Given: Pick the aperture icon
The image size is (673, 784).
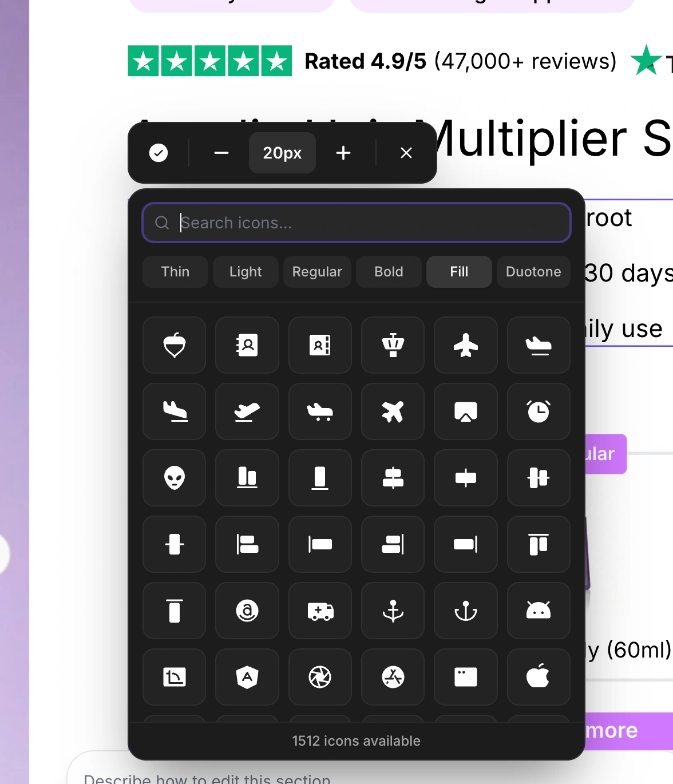Looking at the screenshot, I should tap(320, 677).
